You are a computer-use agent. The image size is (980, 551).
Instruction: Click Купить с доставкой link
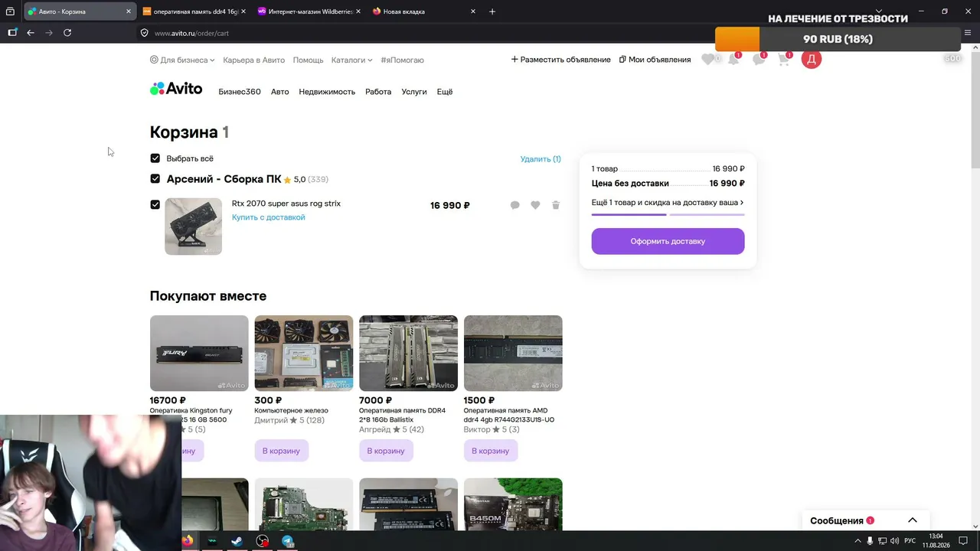click(269, 217)
